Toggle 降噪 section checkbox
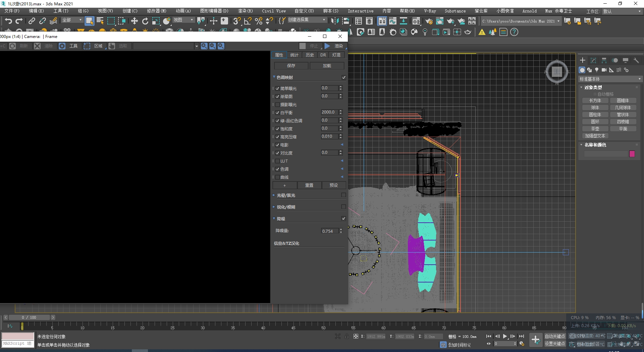The width and height of the screenshot is (644, 352). 343,219
